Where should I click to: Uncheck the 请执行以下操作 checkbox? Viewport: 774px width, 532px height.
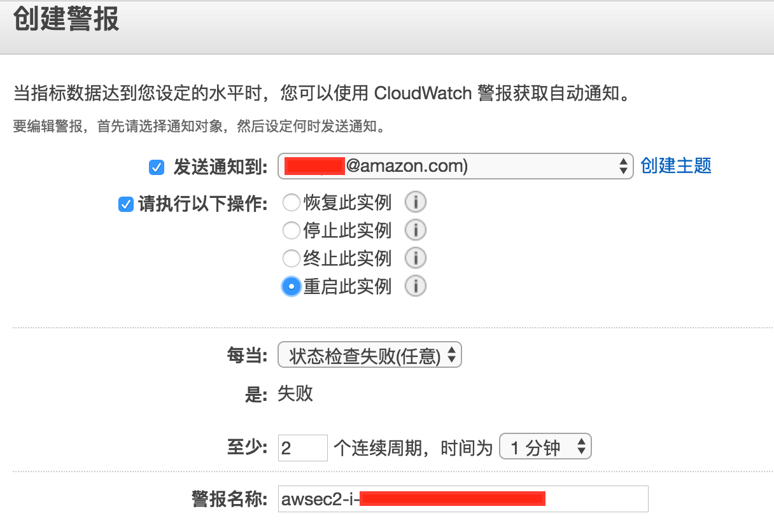coord(125,205)
